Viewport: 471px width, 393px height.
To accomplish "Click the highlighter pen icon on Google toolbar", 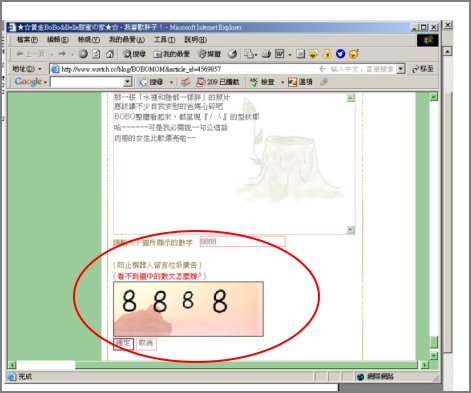I will [323, 82].
